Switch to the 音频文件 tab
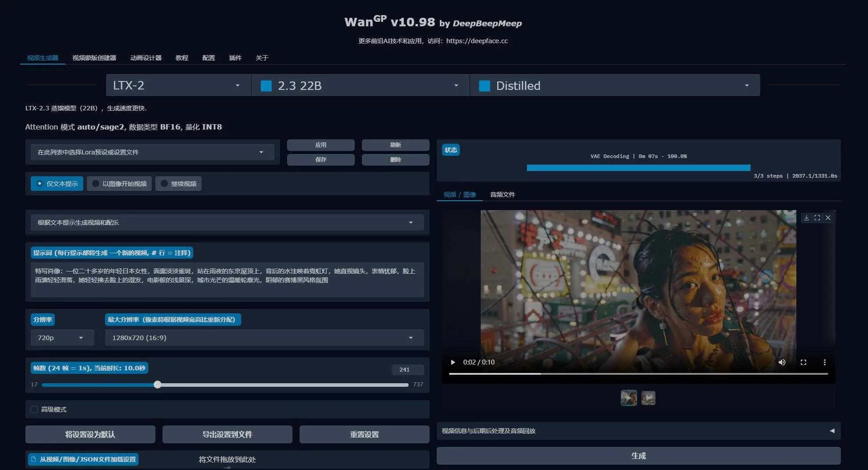The width and height of the screenshot is (868, 470). point(502,194)
